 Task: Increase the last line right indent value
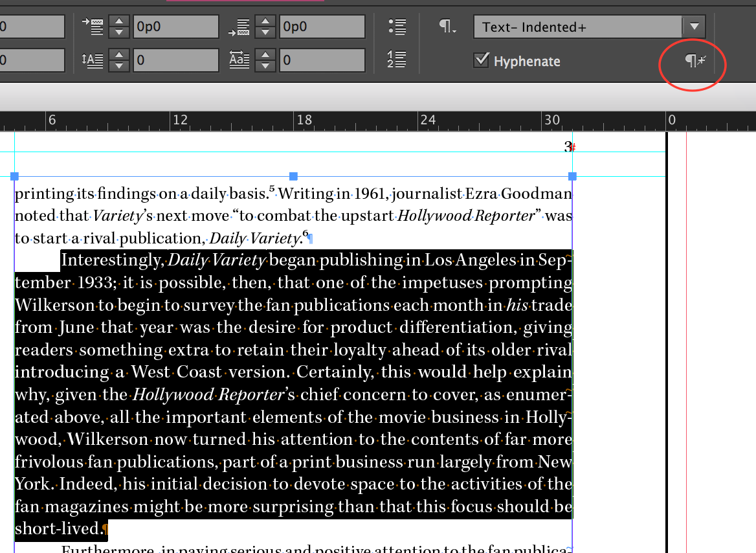click(265, 21)
